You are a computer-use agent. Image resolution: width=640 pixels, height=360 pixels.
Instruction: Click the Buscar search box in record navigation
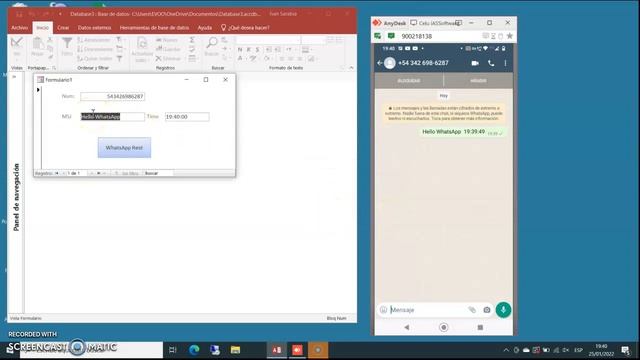coord(158,173)
